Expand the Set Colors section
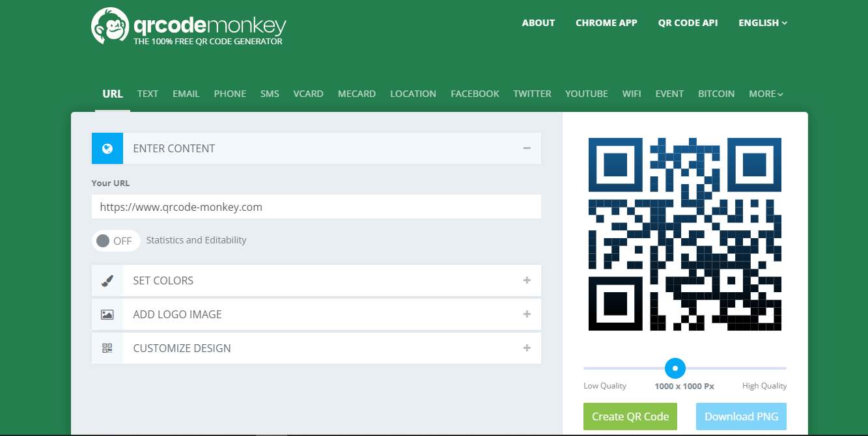The height and width of the screenshot is (436, 868). 527,280
